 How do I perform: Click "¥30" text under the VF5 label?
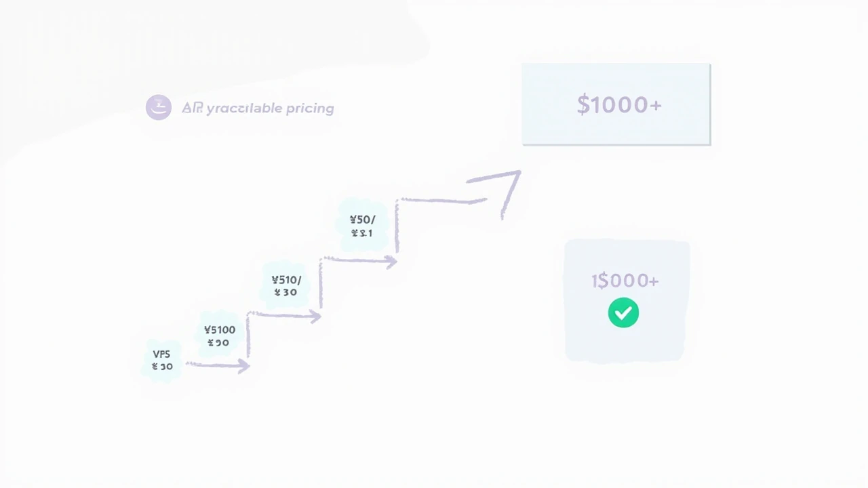pyautogui.click(x=163, y=367)
